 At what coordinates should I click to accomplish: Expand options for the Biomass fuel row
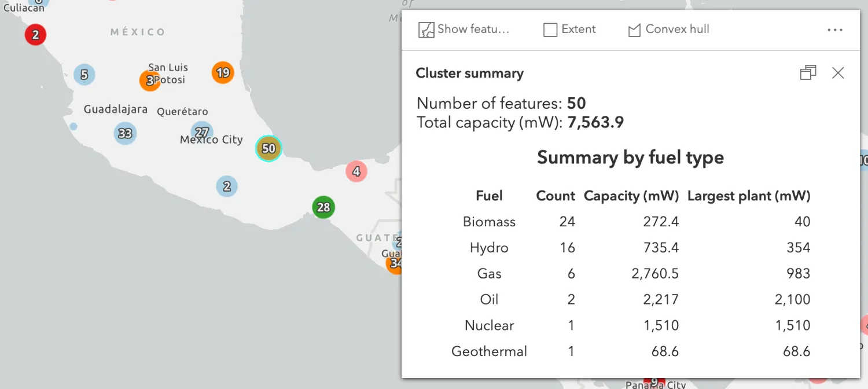489,222
